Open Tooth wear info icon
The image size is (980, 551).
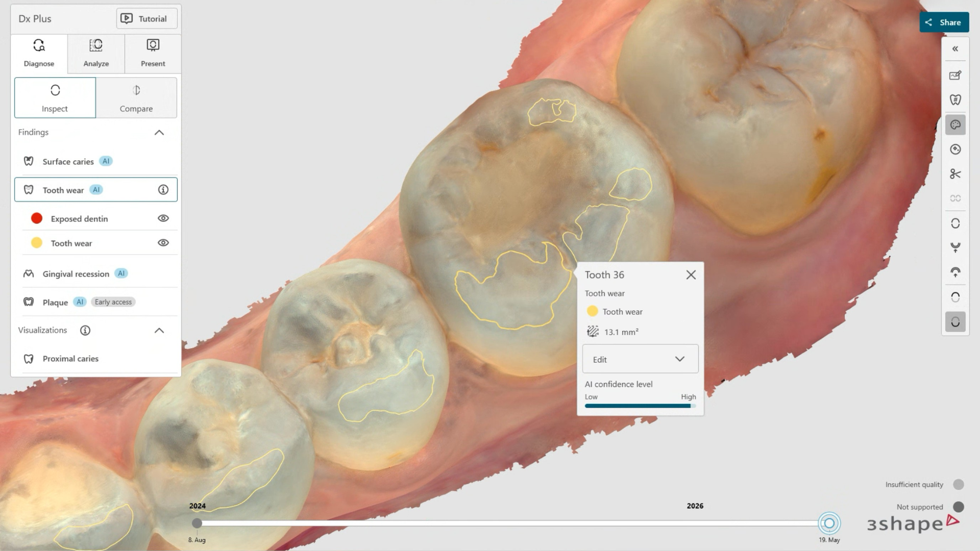163,190
